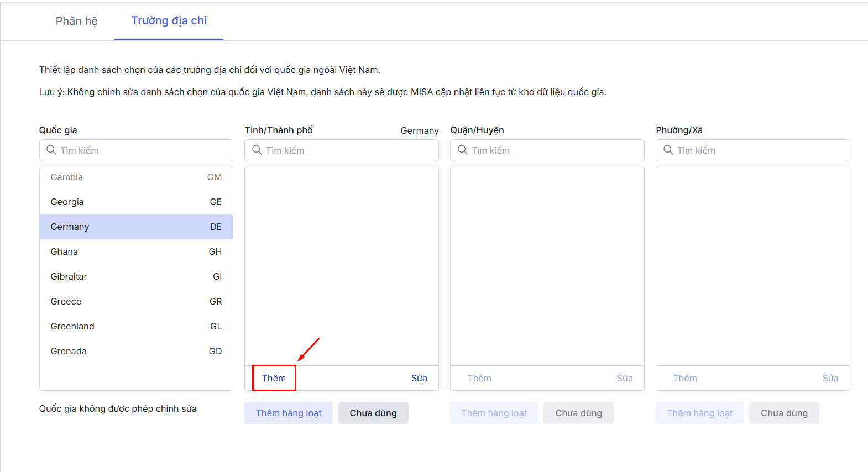Select Gambia in the country list
Viewport: 868px width, 472px height.
(x=136, y=177)
